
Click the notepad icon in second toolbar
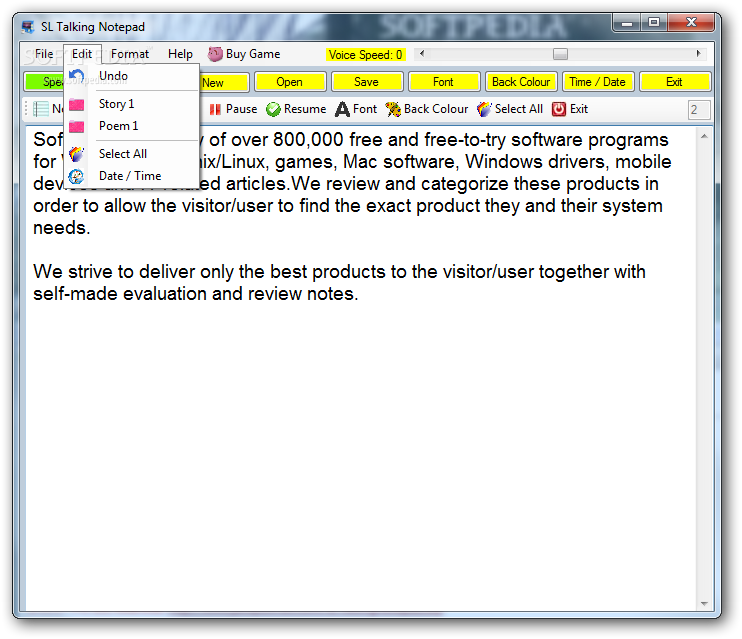pos(41,109)
